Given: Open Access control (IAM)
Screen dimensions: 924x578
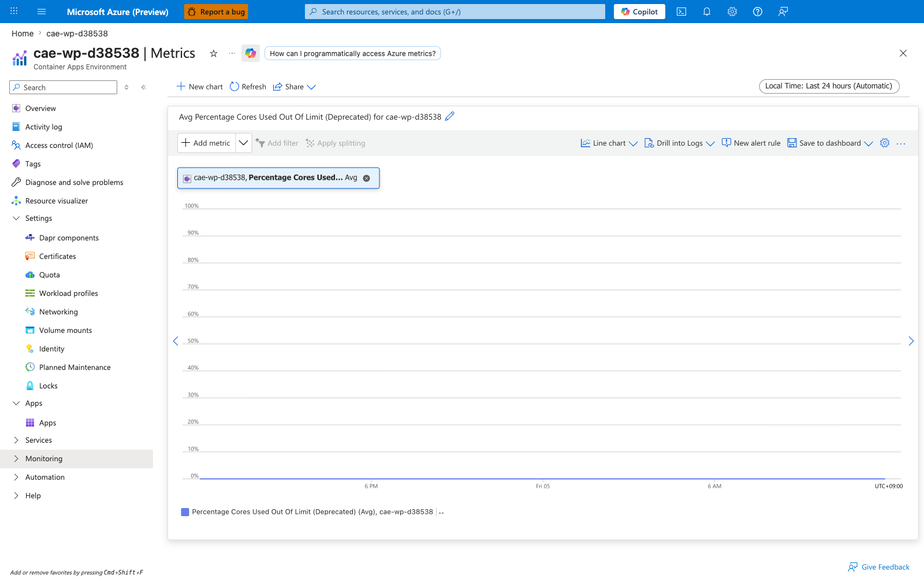Looking at the screenshot, I should click(x=59, y=145).
